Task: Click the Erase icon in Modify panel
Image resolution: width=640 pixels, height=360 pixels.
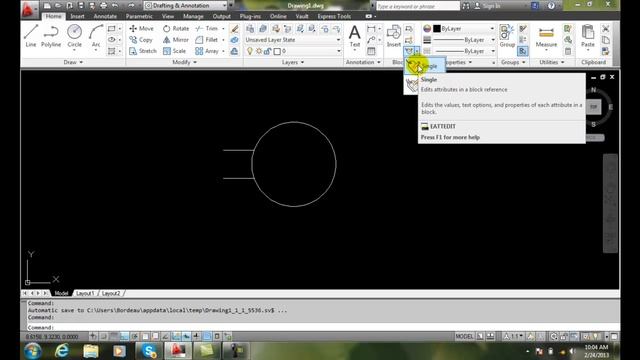Action: pos(234,29)
